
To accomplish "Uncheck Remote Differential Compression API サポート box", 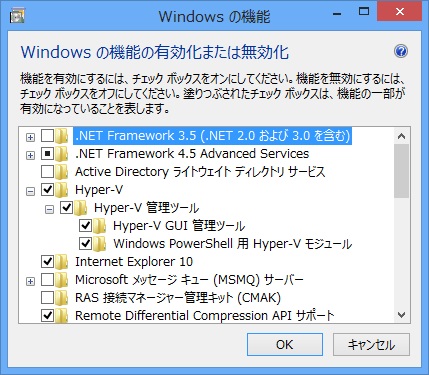I will click(x=47, y=316).
